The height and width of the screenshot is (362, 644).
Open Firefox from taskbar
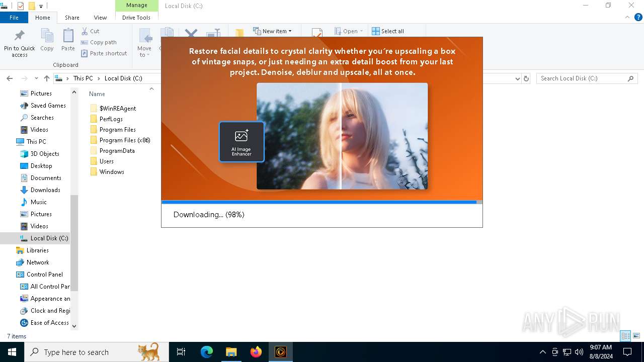[256, 352]
